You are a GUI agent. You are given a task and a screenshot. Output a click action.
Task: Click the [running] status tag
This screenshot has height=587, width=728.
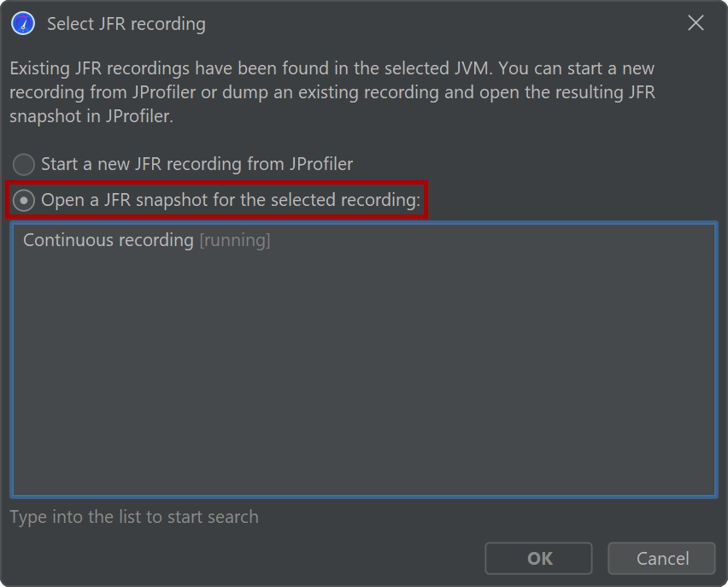point(235,241)
